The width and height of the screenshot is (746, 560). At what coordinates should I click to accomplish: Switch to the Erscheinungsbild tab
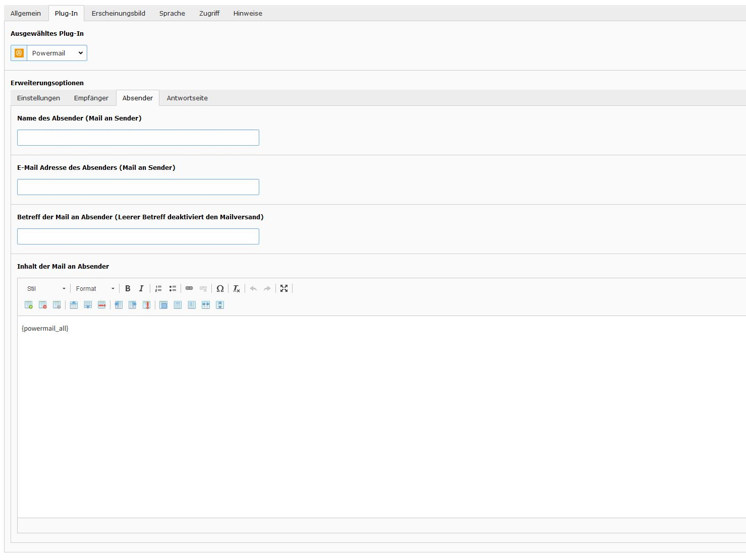pyautogui.click(x=119, y=14)
